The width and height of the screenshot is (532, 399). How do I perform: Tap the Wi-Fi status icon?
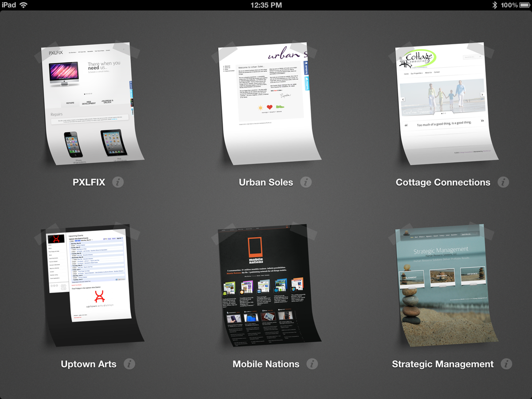point(23,5)
